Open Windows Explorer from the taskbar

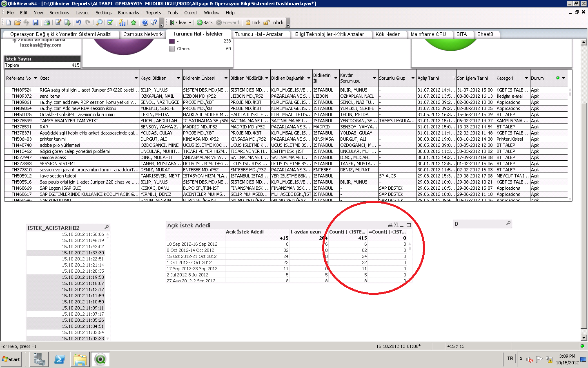point(80,359)
